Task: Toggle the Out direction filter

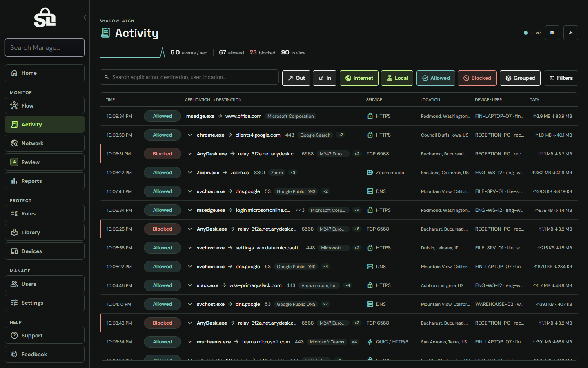Action: (x=296, y=78)
